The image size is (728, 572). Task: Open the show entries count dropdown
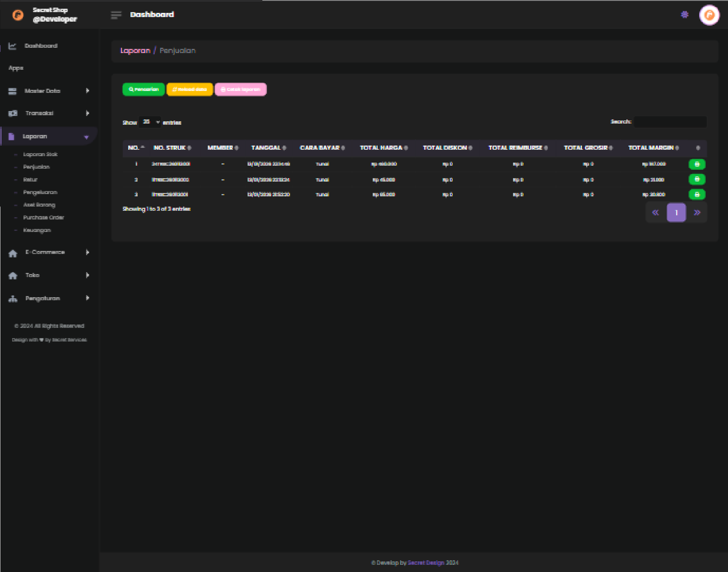150,122
